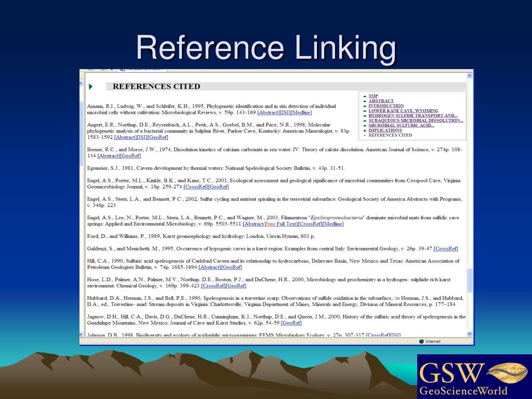The image size is (532, 399).
Task: Jump to MICROBIAL SULFURIC ACID... section
Action: coord(401,125)
